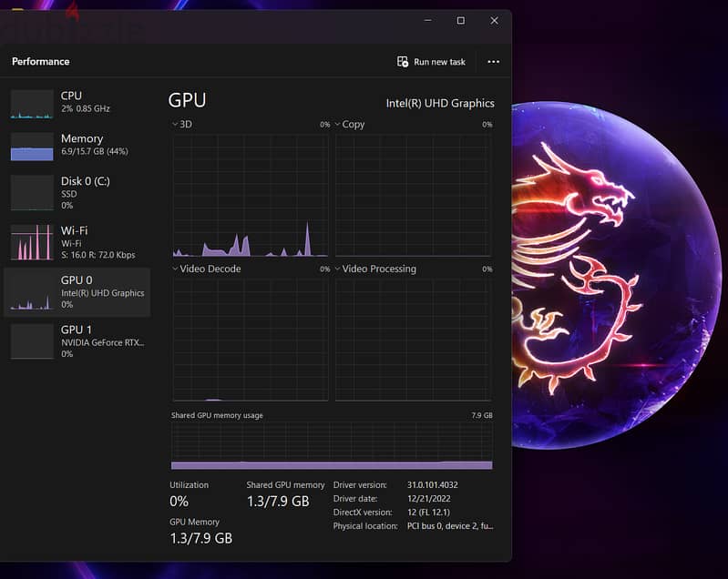Open the three-dot more options menu
Image resolution: width=728 pixels, height=579 pixels.
(x=493, y=62)
